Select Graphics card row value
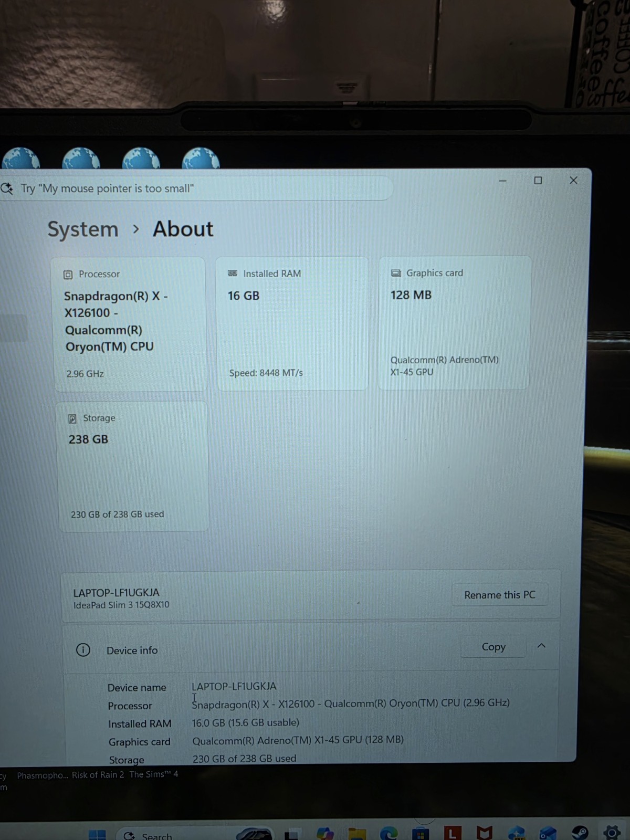 coord(298,740)
